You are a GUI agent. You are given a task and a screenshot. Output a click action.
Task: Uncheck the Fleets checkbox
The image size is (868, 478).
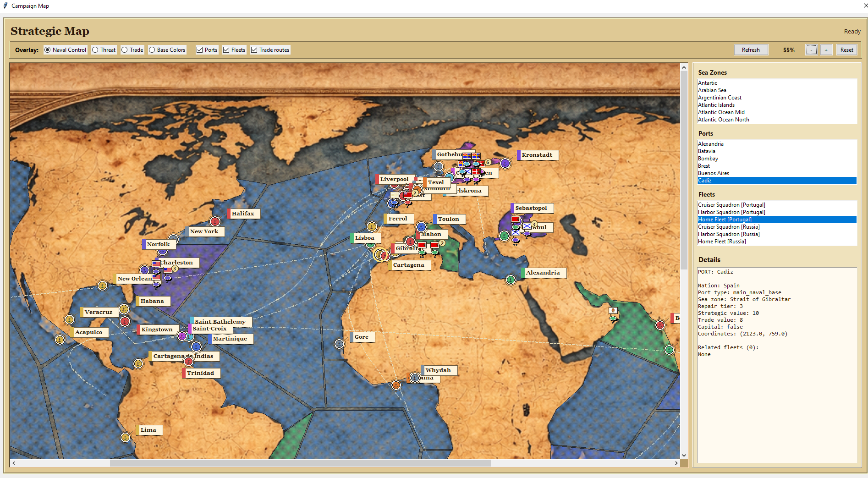click(x=234, y=50)
